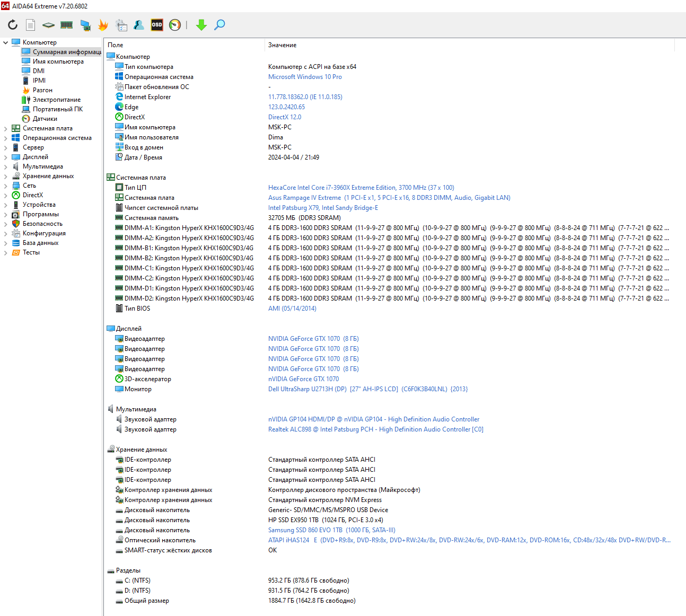The height and width of the screenshot is (616, 686).
Task: Select the Системная память row
Action: click(390, 218)
